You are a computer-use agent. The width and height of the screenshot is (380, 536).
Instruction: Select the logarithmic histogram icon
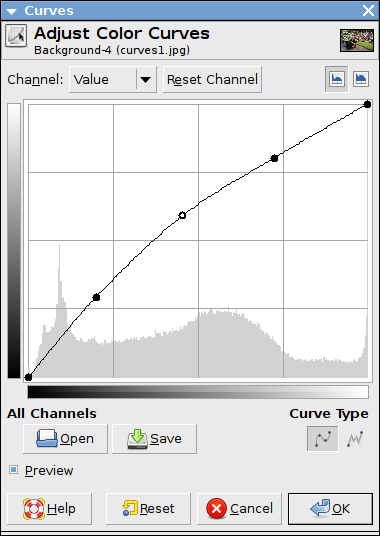click(x=361, y=79)
